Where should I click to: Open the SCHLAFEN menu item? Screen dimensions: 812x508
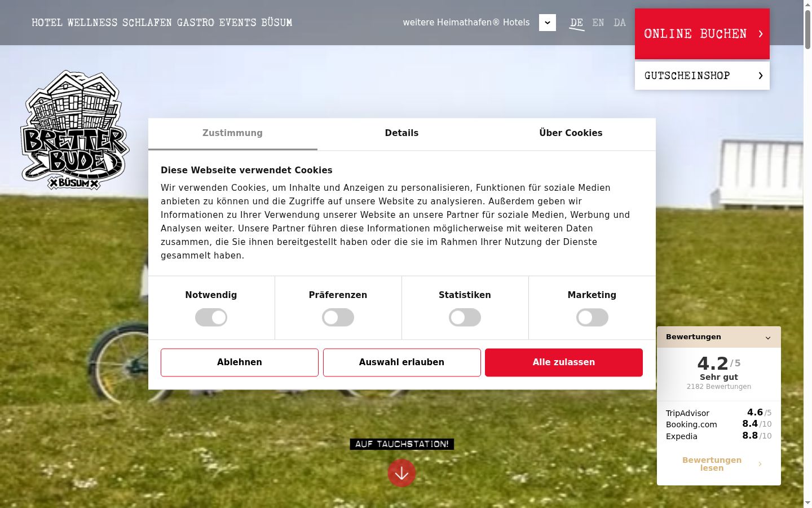pos(147,23)
